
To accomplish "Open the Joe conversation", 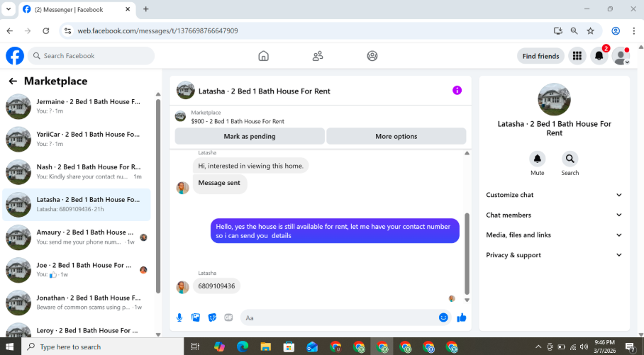I will 77,270.
